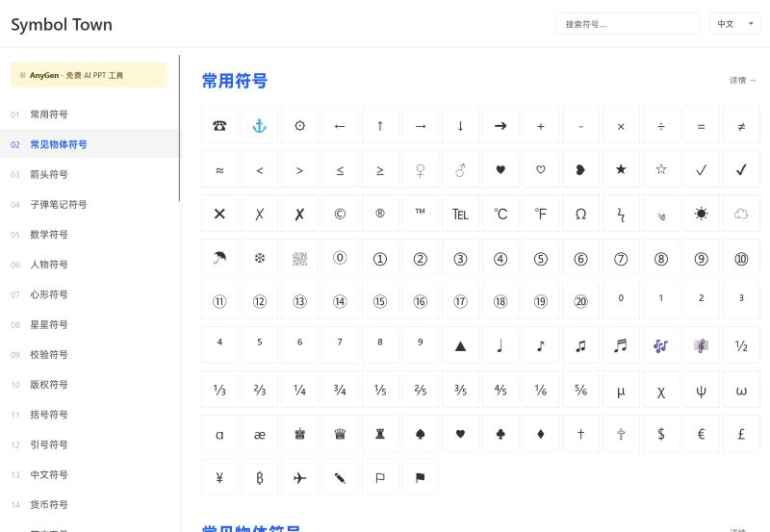The image size is (770, 532).
Task: Open the 常用符号 section heading
Action: click(x=235, y=81)
